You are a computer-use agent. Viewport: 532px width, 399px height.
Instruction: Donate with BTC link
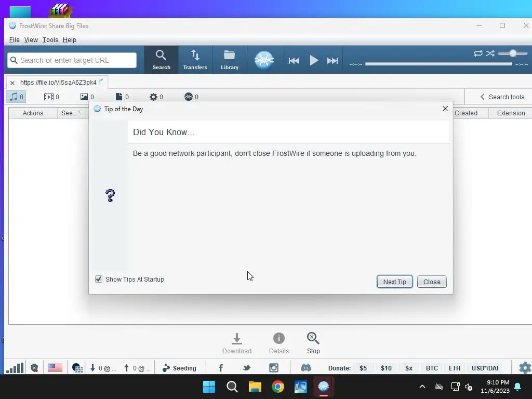click(432, 368)
